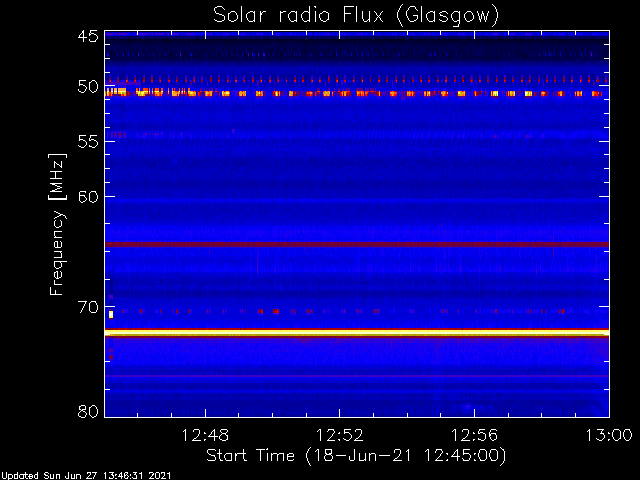Click the 12:56 time axis label
The height and width of the screenshot is (480, 640).
point(474,435)
